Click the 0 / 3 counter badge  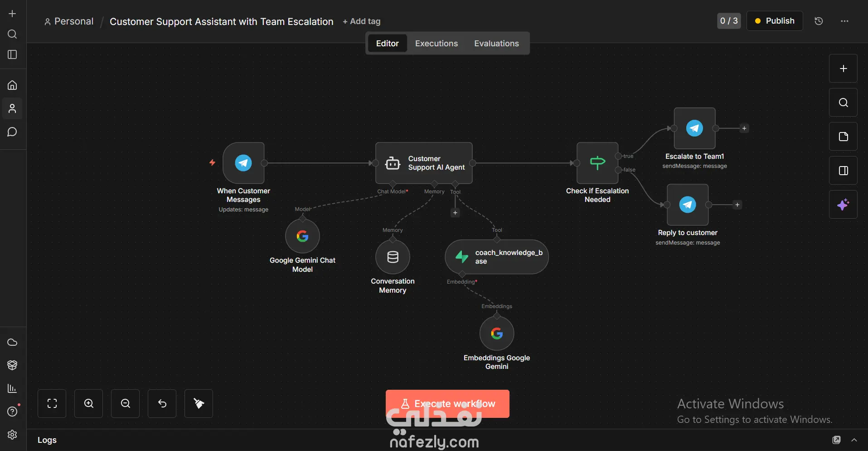pos(729,21)
